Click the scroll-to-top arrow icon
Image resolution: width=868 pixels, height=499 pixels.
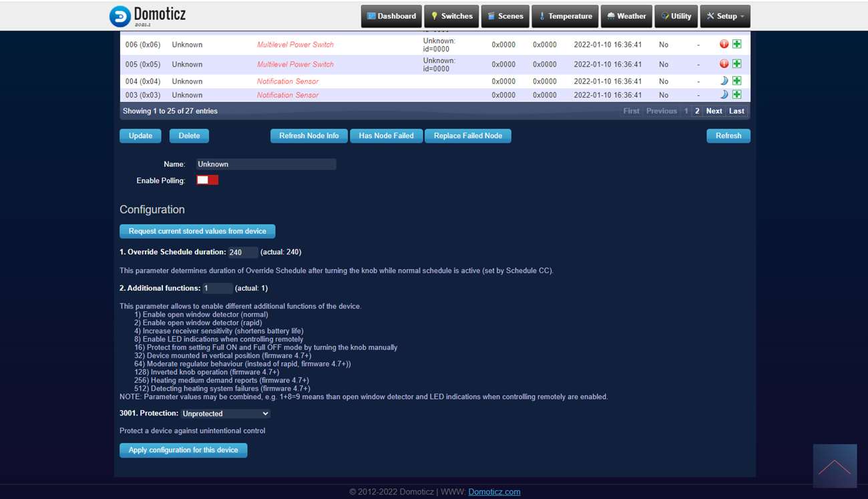coord(835,466)
